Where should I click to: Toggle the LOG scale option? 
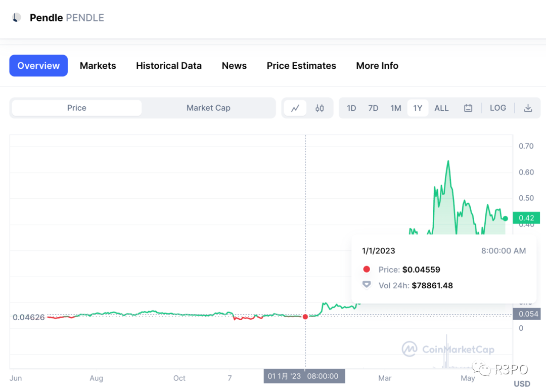click(x=497, y=108)
